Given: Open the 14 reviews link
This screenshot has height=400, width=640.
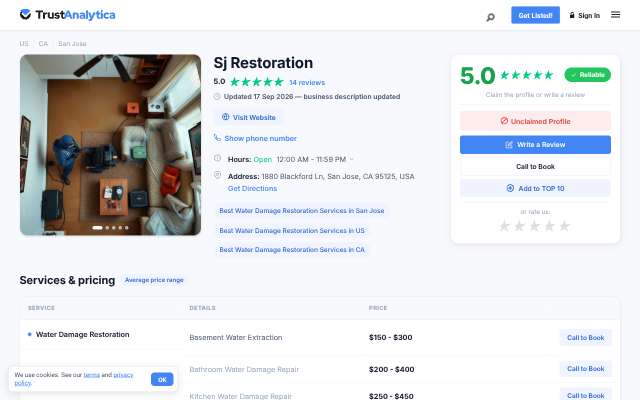Looking at the screenshot, I should click(x=307, y=82).
